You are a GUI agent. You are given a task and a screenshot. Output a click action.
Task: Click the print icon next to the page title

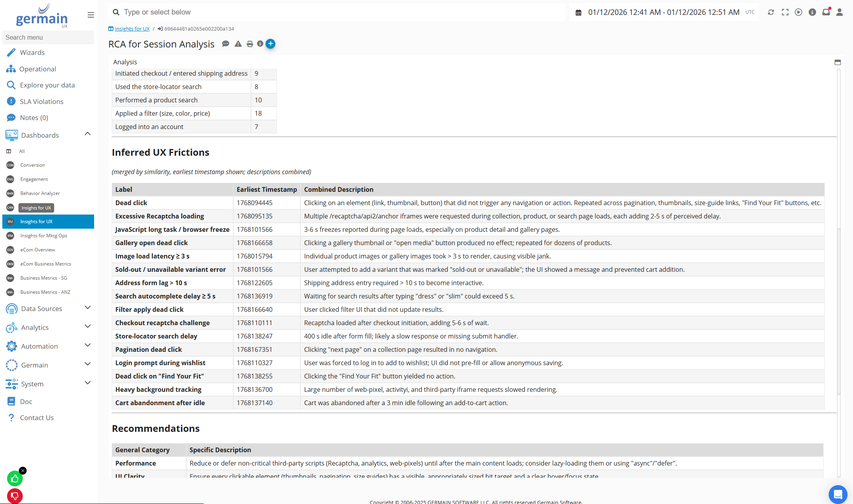pyautogui.click(x=250, y=44)
